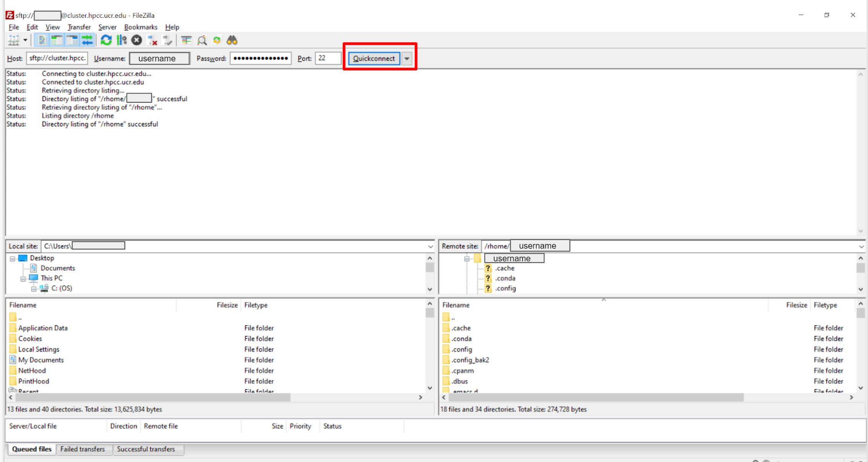868x462 pixels.
Task: Sort remote list by Filetype column
Action: click(x=833, y=305)
